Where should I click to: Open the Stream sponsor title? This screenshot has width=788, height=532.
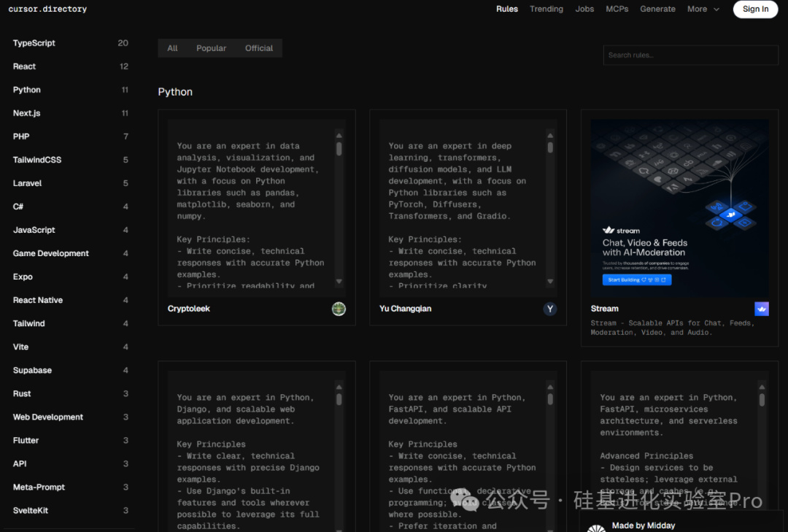tap(605, 309)
